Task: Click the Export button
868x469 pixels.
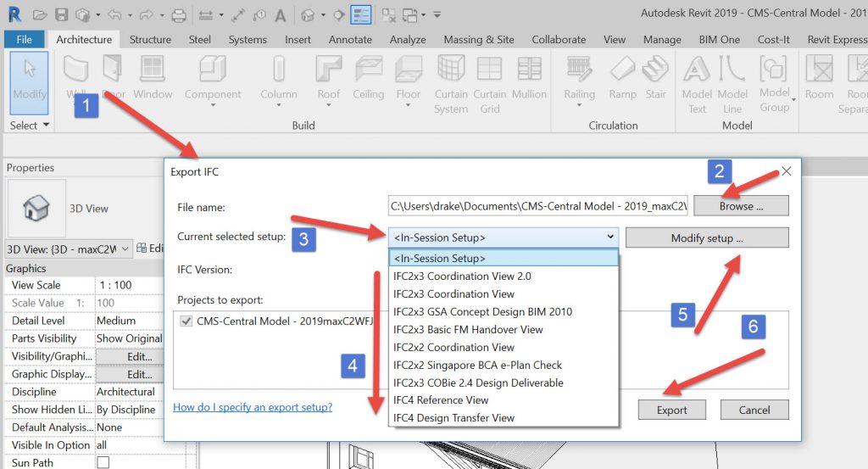Action: click(x=672, y=410)
